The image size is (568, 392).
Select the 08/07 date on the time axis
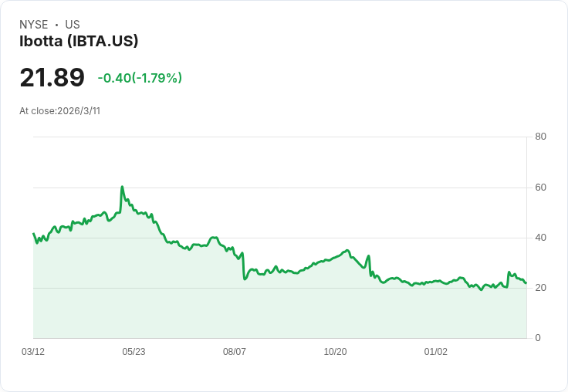point(235,352)
